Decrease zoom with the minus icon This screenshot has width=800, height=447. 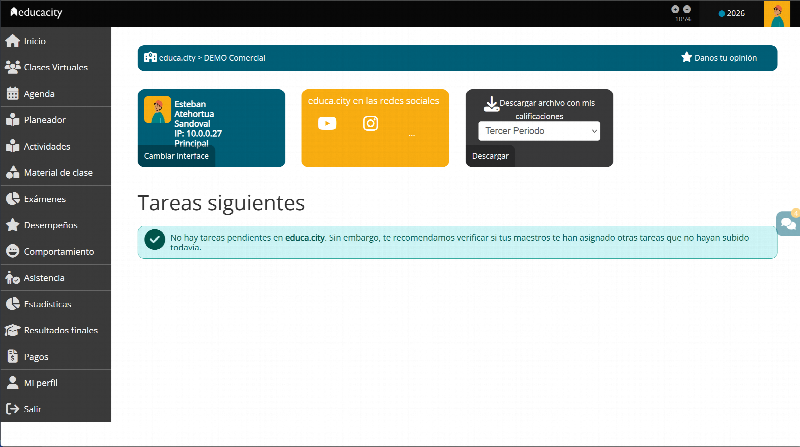click(687, 9)
